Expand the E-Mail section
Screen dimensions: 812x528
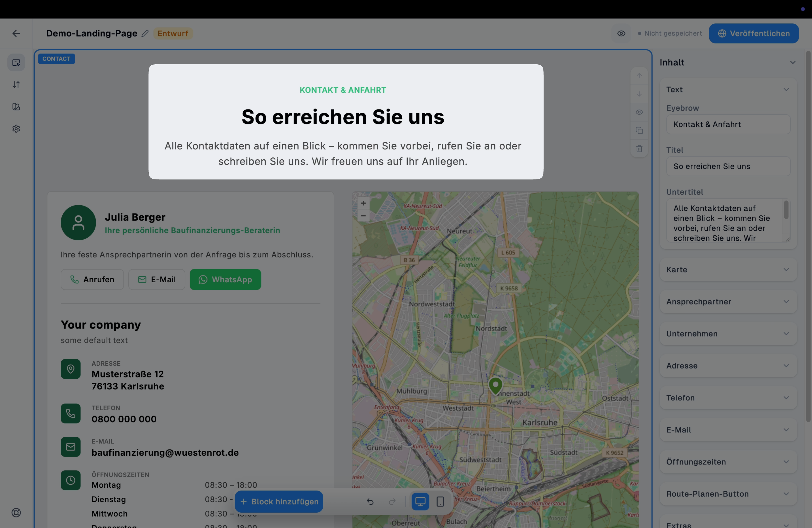(x=728, y=430)
